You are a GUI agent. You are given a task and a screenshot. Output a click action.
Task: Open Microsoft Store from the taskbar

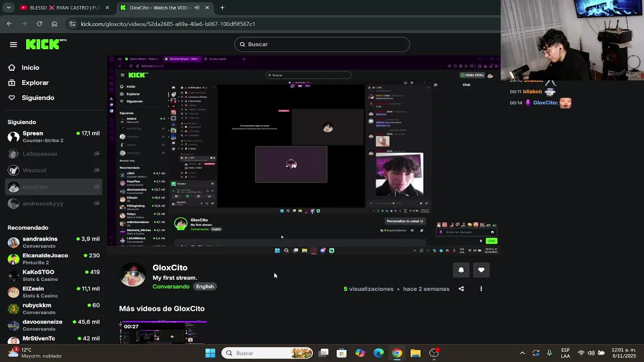click(342, 353)
